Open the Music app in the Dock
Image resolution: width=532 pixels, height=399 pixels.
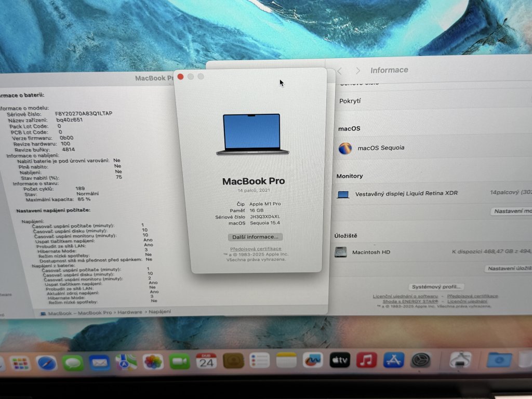point(366,360)
